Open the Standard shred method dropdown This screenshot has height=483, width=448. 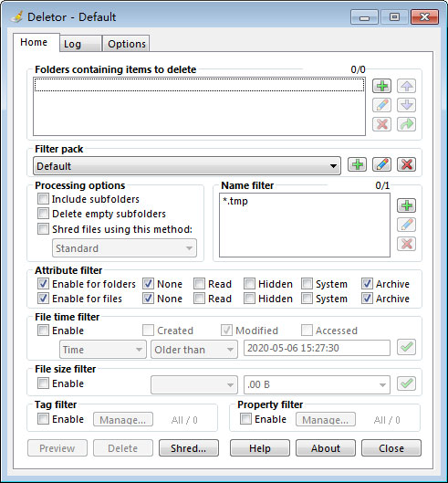[x=124, y=248]
